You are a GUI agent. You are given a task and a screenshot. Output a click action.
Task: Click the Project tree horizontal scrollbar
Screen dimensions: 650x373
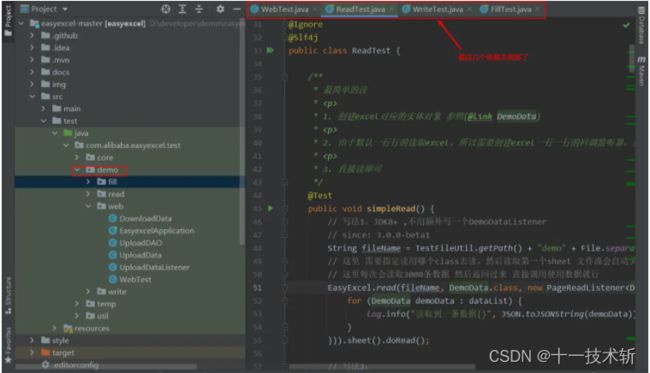coord(106,367)
